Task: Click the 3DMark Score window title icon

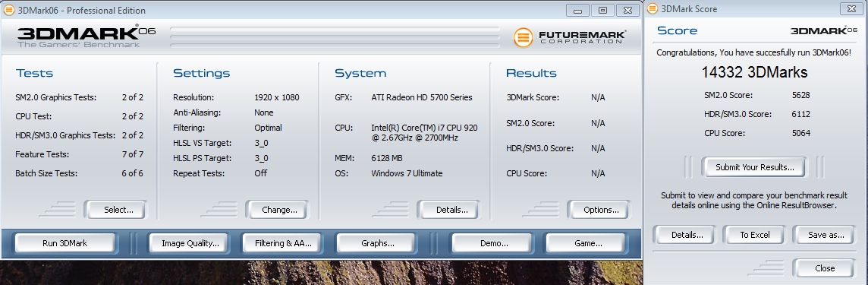Action: (x=653, y=9)
